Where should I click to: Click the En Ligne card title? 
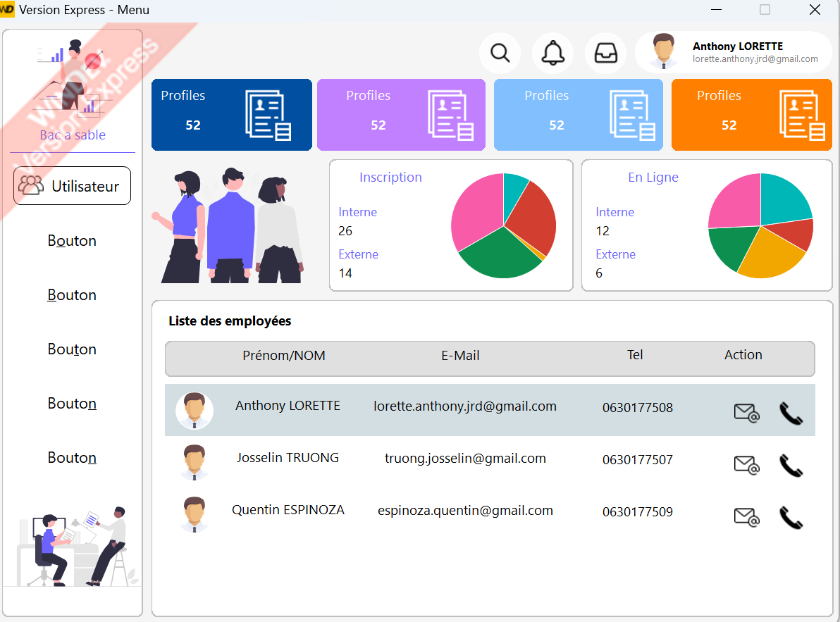click(x=653, y=178)
